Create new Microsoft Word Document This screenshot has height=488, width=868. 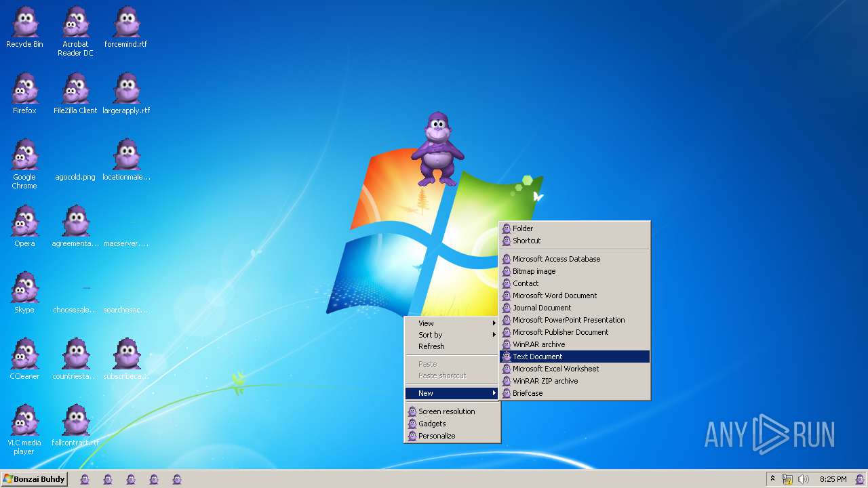574,296
